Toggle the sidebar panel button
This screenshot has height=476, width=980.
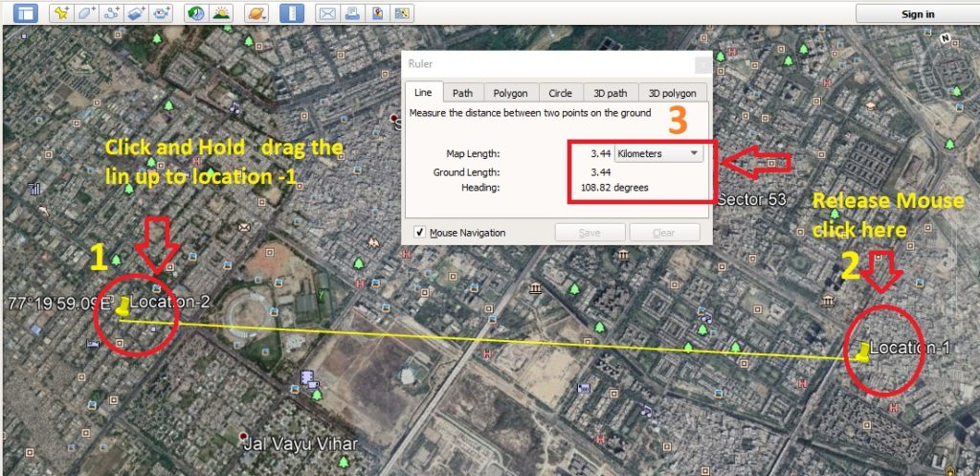tap(26, 13)
